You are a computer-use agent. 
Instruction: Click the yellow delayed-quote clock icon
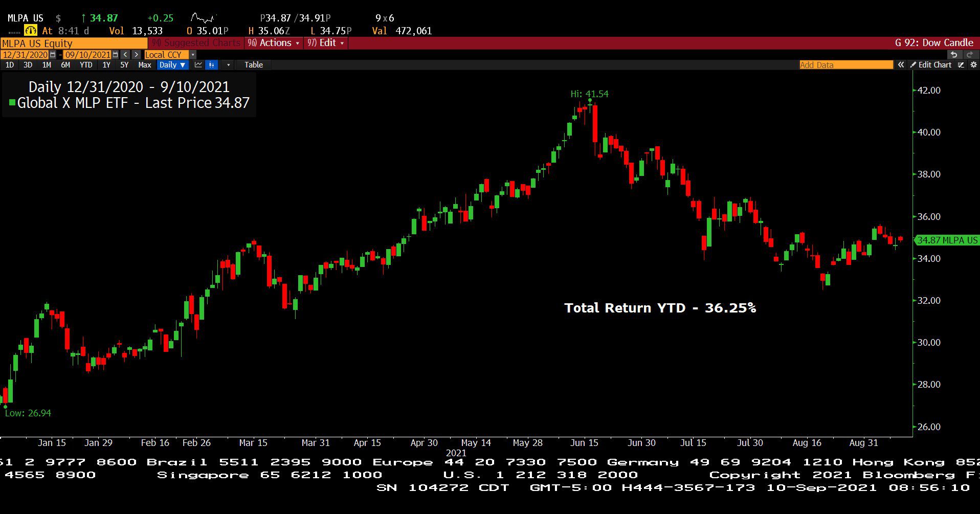[31, 31]
